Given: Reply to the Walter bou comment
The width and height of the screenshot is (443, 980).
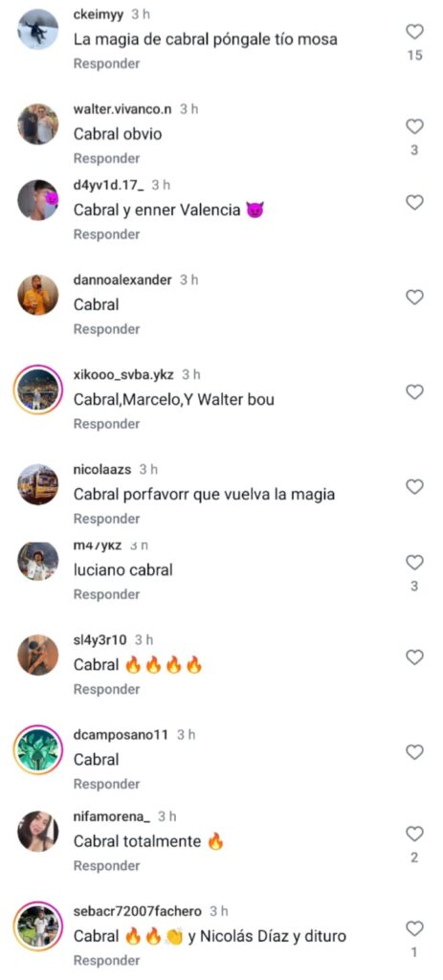Looking at the screenshot, I should coord(106,424).
